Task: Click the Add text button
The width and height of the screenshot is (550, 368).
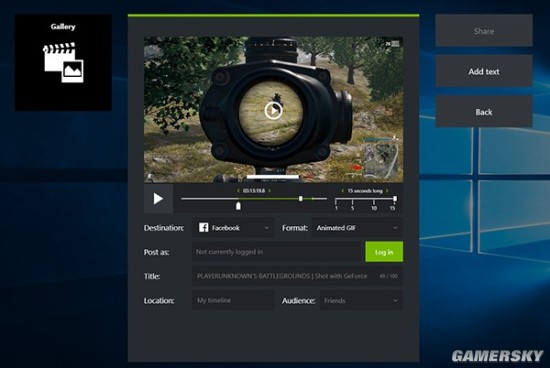Action: pyautogui.click(x=484, y=71)
